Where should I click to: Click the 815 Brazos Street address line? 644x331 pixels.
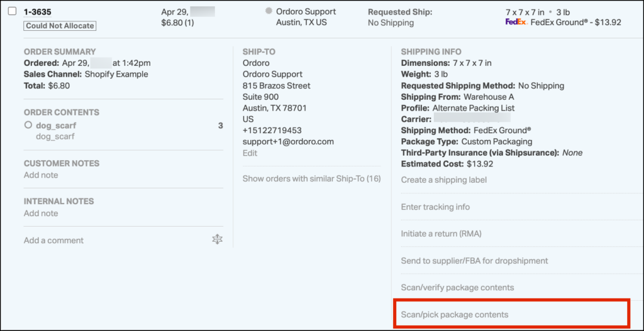(x=277, y=85)
